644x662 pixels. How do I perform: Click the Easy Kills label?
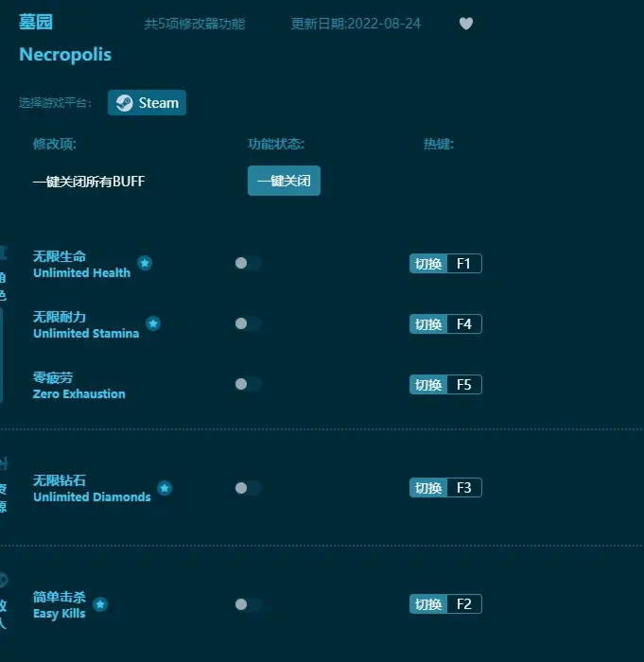[x=60, y=614]
